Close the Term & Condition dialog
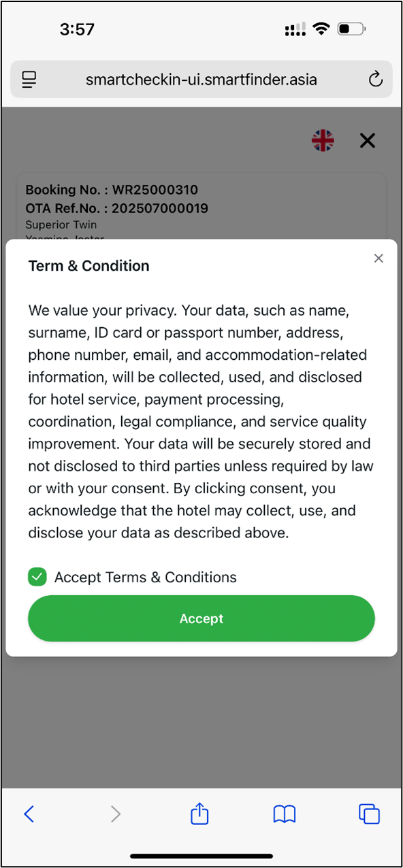 [379, 258]
